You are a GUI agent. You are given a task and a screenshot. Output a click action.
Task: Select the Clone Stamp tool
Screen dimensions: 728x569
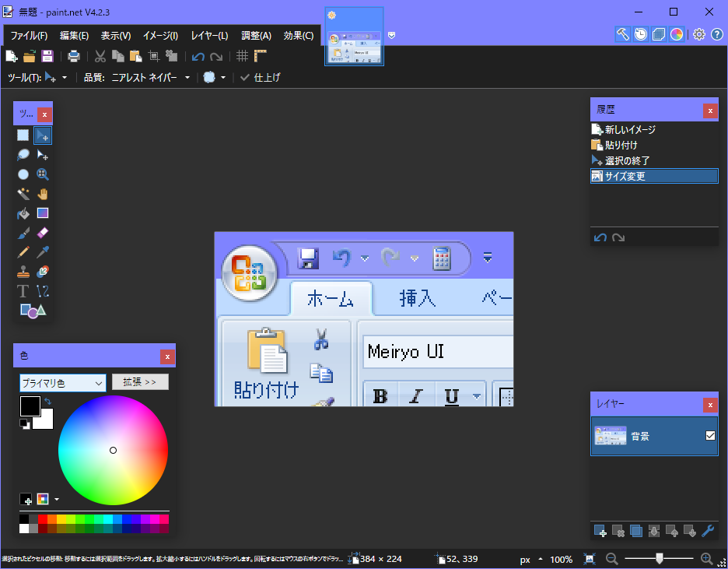tap(23, 272)
